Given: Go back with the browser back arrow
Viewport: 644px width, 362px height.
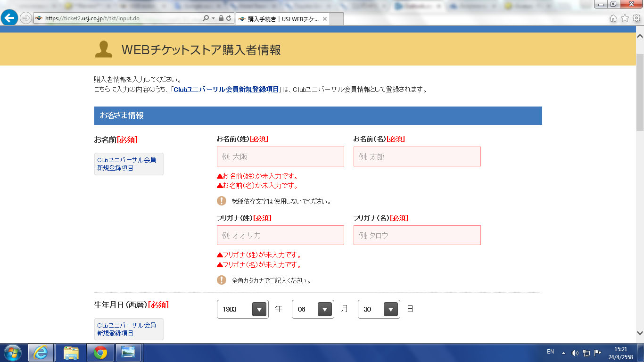Looking at the screenshot, I should [x=9, y=18].
